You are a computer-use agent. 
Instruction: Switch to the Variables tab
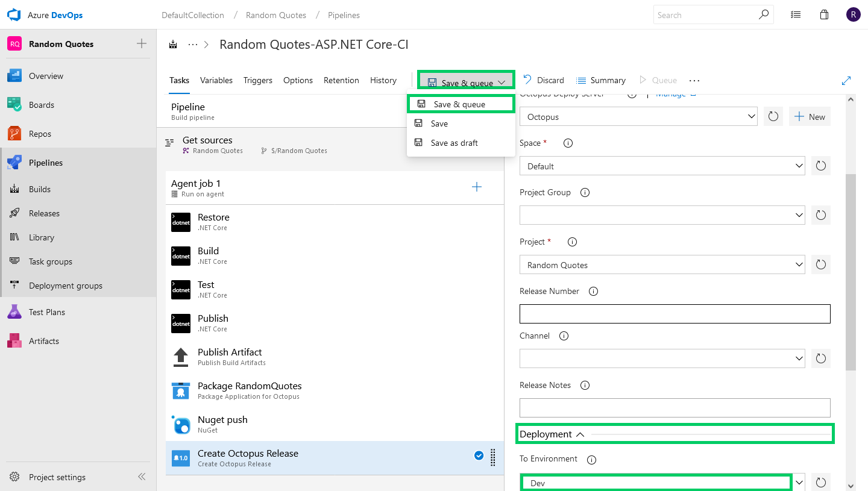click(x=216, y=80)
